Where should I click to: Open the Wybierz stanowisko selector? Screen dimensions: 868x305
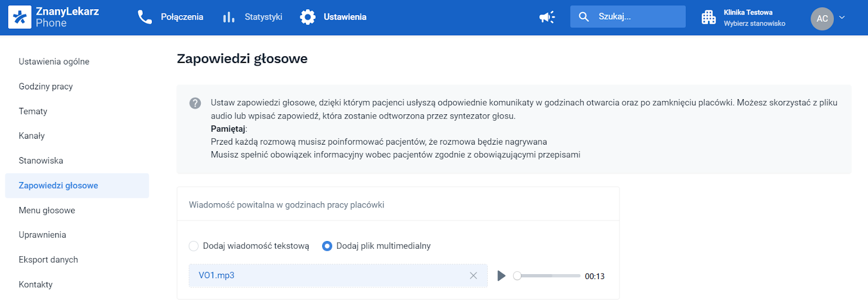point(754,23)
